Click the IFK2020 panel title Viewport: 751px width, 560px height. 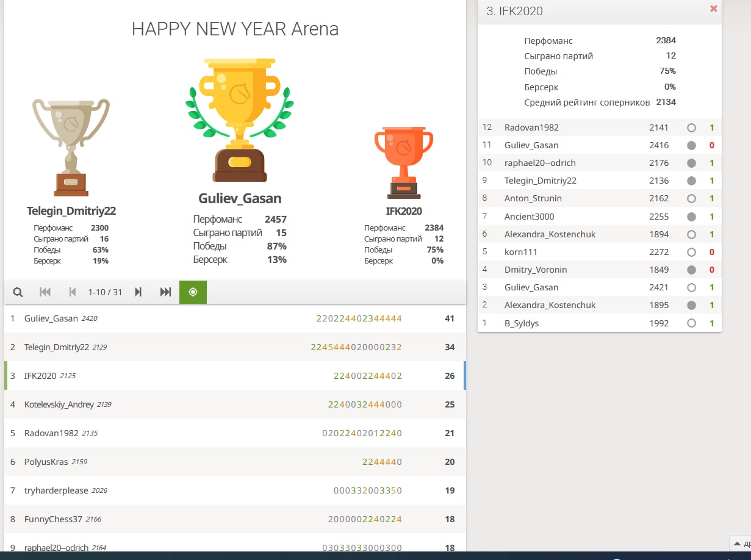(x=515, y=11)
